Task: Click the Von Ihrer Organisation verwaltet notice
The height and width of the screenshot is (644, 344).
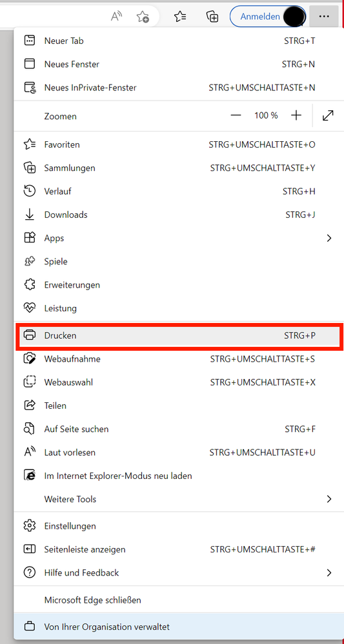Action: click(179, 627)
